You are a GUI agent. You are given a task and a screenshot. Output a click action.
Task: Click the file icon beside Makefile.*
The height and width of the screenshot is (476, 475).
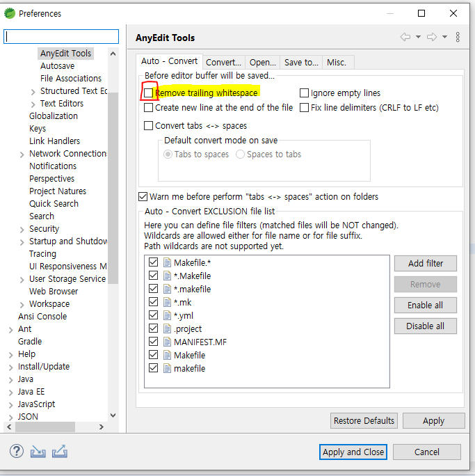pos(167,262)
